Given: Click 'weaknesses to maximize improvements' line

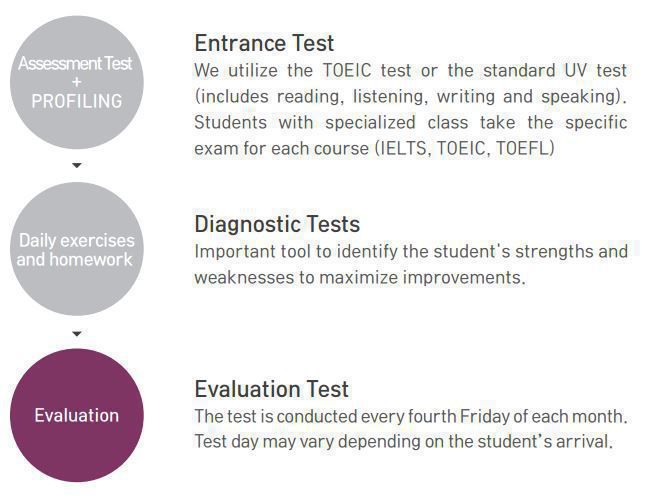Looking at the screenshot, I should click(360, 277).
